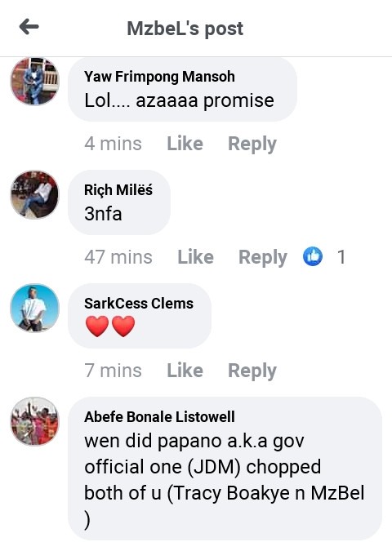View the reaction count of 1
Viewport: 392px width, 542px height.
[341, 257]
